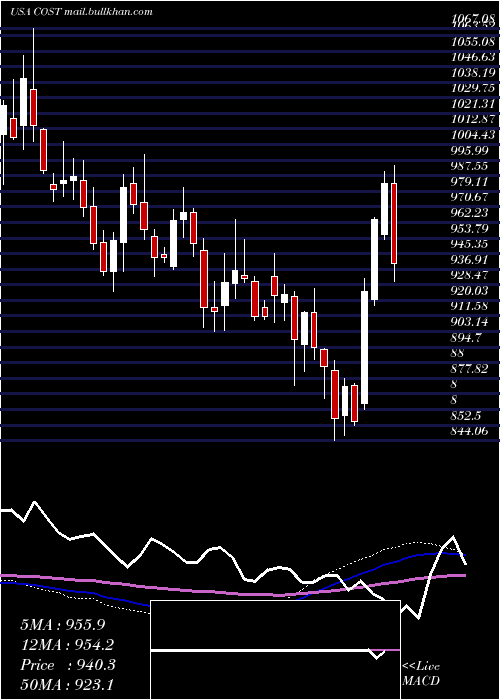Click the 928.47 price level label
Viewport: 500px width, 700px height.
(470, 275)
